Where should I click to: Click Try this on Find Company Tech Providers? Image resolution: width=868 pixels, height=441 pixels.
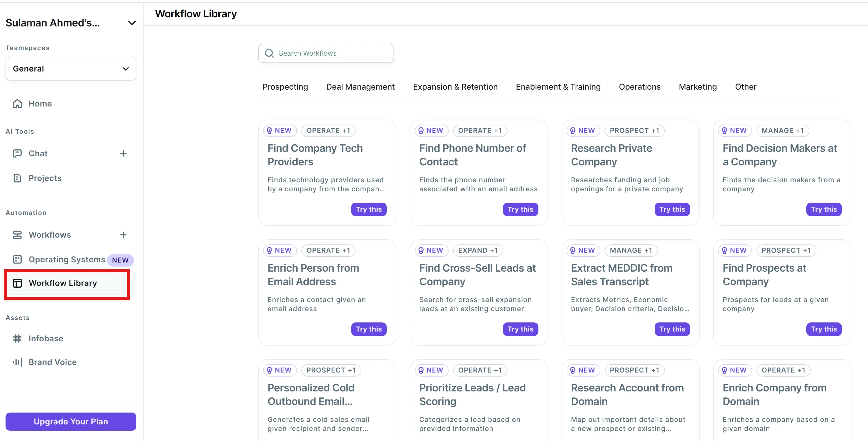[369, 209]
